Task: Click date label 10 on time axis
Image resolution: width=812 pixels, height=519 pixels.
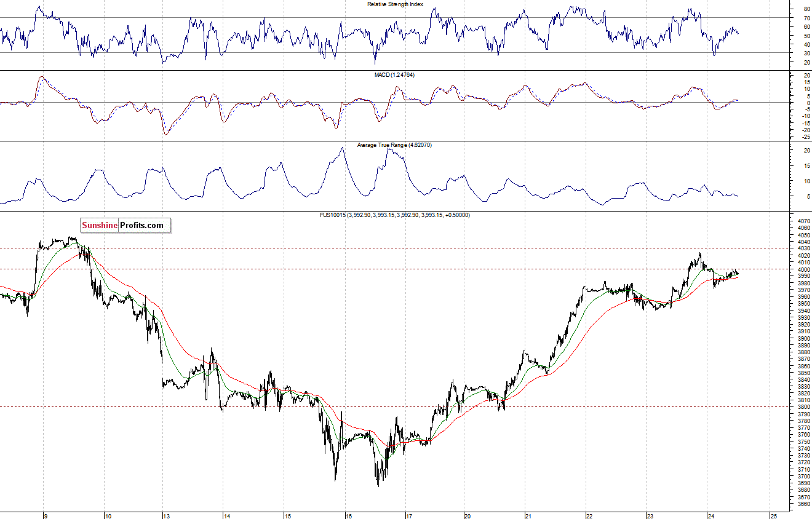Action: [x=108, y=515]
